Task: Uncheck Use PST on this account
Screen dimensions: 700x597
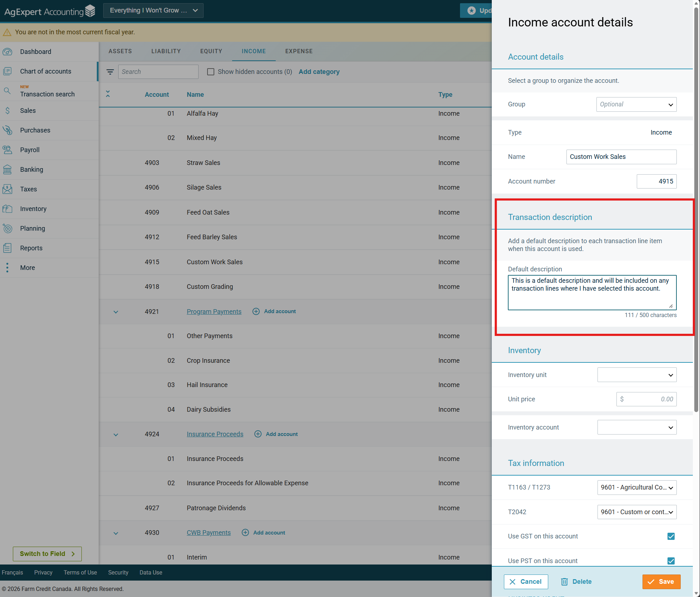Action: 671,561
